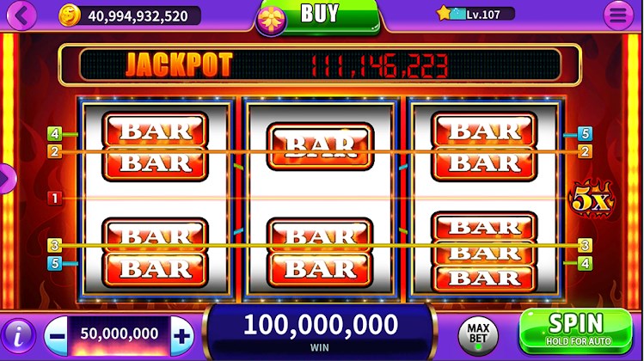Hit the SPIN button
Image resolution: width=644 pixels, height=361 pixels.
[x=576, y=332]
